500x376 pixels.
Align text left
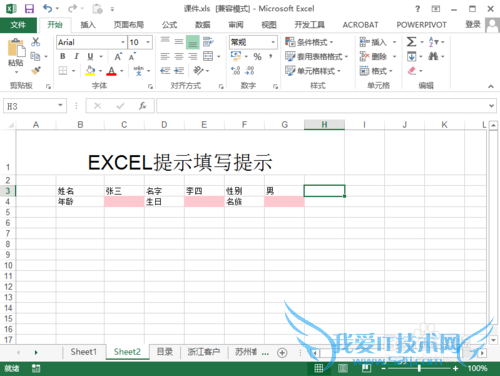[165, 56]
